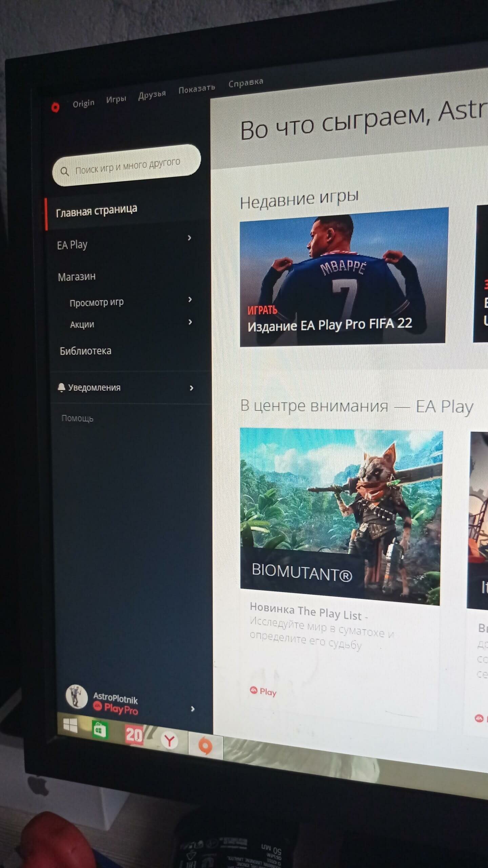Click the Play Pro badge
The width and height of the screenshot is (488, 868).
(x=116, y=709)
